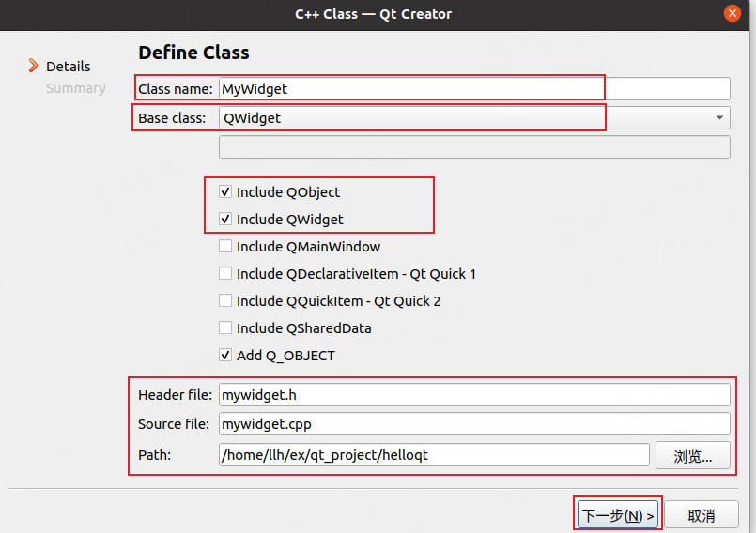Click the Path input field
The width and height of the screenshot is (756, 533).
(x=434, y=454)
